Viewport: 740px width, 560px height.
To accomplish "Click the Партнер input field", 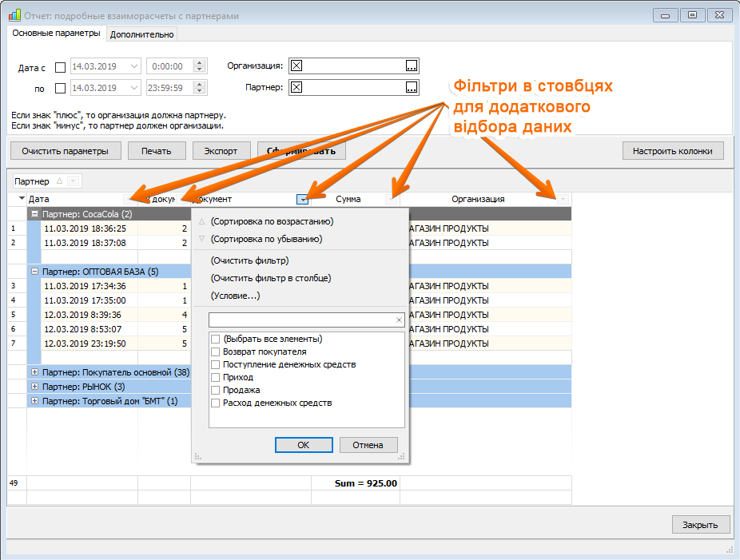I will [353, 87].
